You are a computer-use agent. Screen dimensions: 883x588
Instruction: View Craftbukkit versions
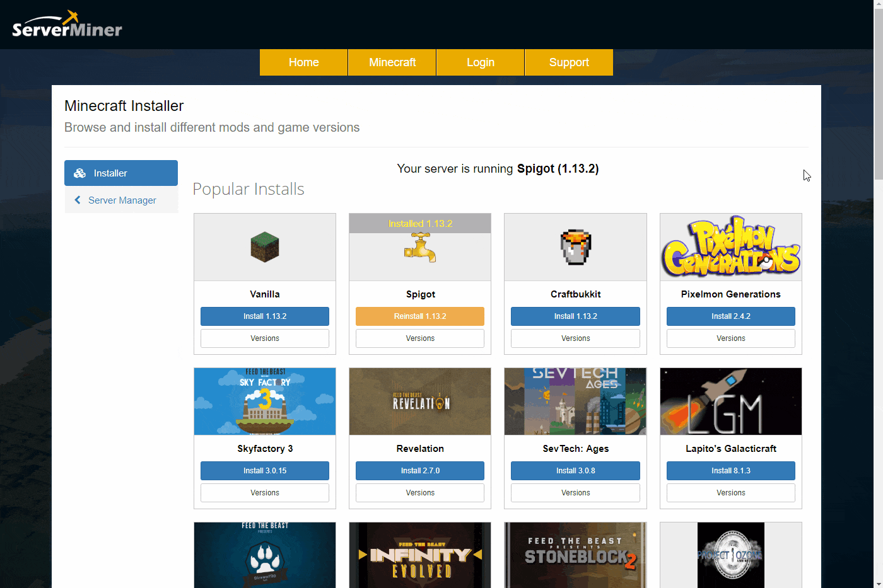[576, 338]
